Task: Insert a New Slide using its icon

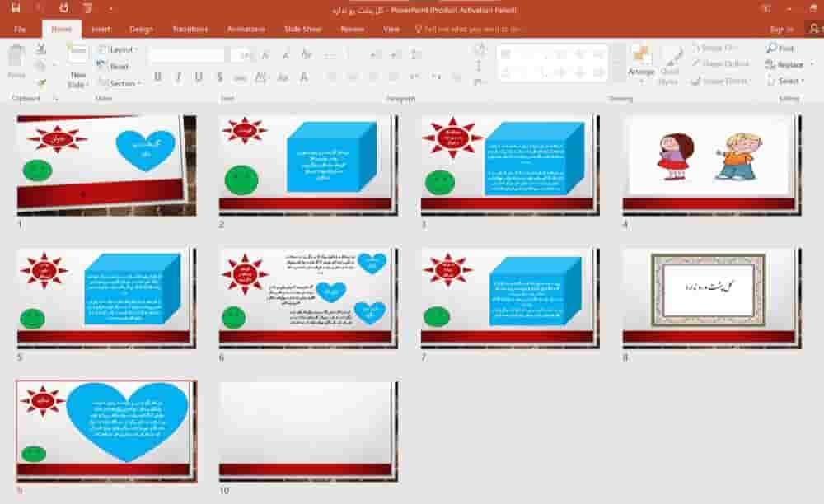Action: coord(77,54)
